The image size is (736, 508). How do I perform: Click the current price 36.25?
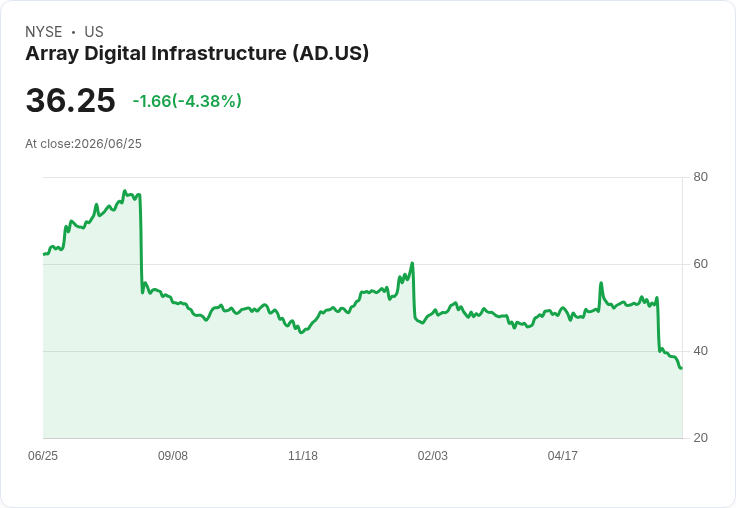tap(70, 100)
